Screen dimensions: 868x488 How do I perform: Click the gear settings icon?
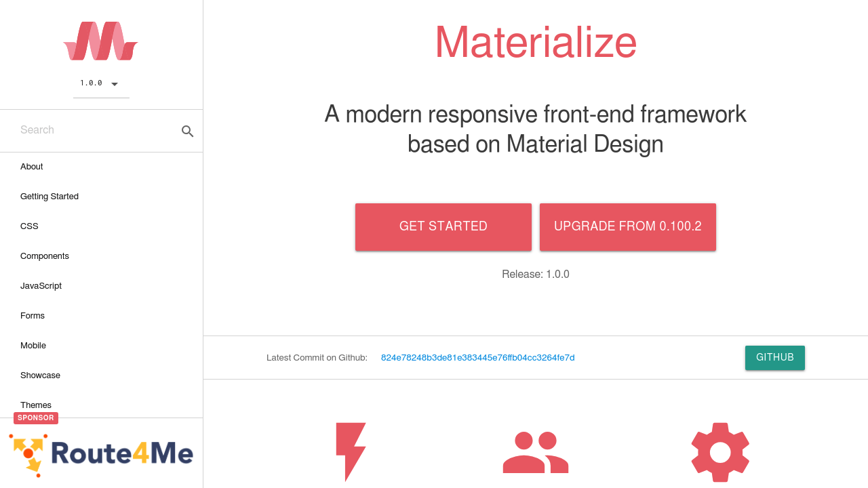(x=720, y=452)
